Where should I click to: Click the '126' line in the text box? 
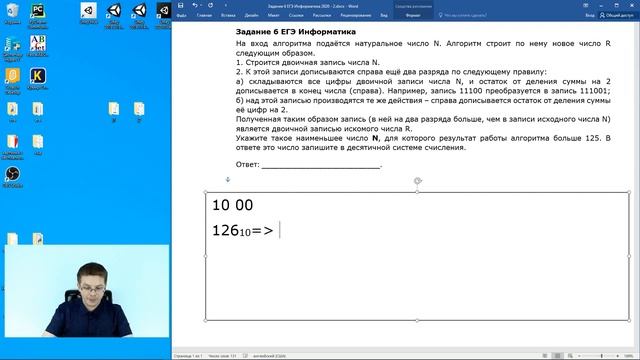tap(242, 231)
